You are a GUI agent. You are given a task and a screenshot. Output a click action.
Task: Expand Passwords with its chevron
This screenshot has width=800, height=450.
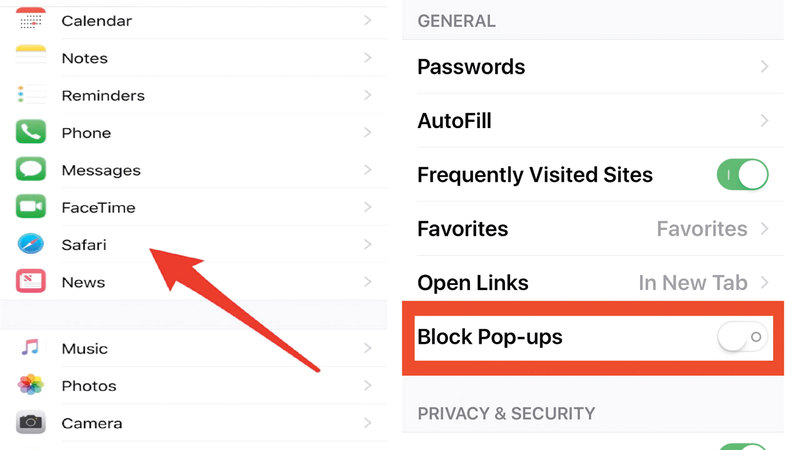click(x=764, y=67)
